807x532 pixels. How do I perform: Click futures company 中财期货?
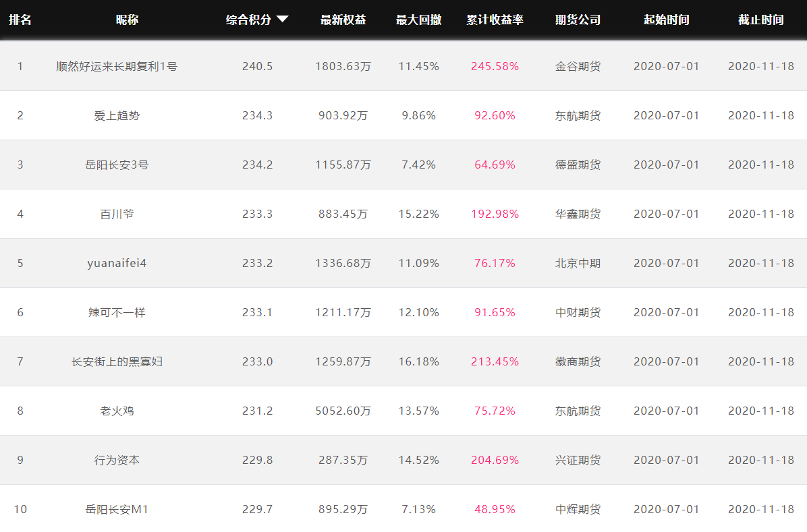pos(578,312)
